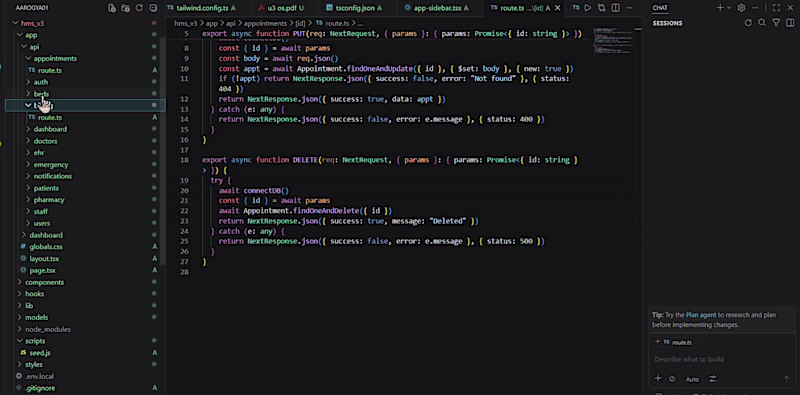Expand the node_modules folder
The height and width of the screenshot is (395, 800).
tap(85, 329)
